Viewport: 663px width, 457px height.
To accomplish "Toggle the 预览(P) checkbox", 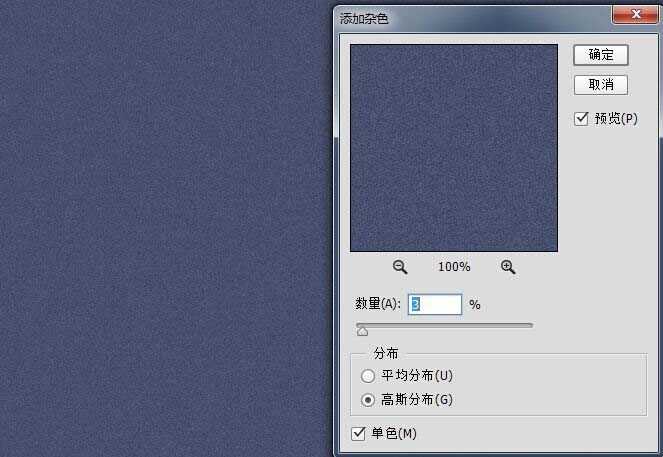I will point(581,119).
